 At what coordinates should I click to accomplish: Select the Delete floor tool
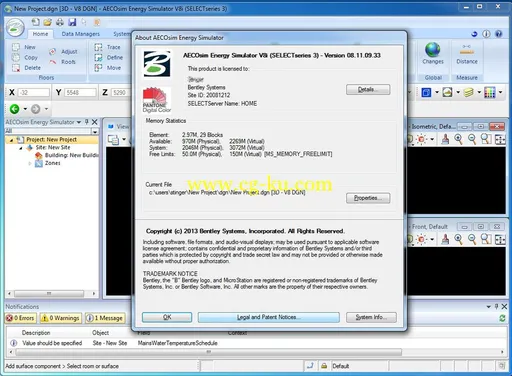click(x=26, y=68)
